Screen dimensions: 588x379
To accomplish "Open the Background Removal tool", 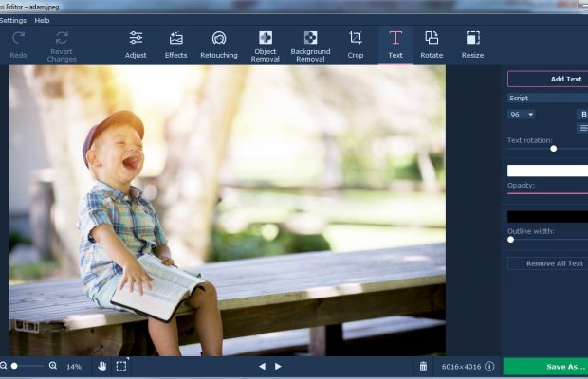I will point(310,45).
